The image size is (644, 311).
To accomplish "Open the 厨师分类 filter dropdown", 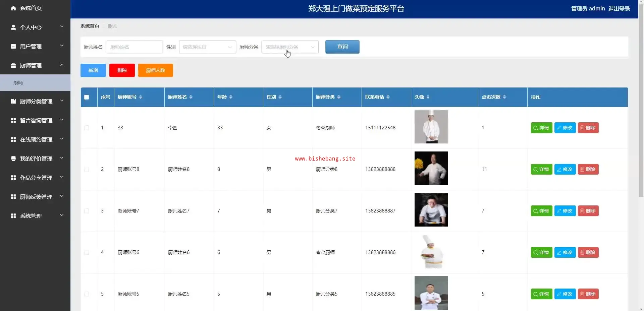I will click(x=290, y=47).
